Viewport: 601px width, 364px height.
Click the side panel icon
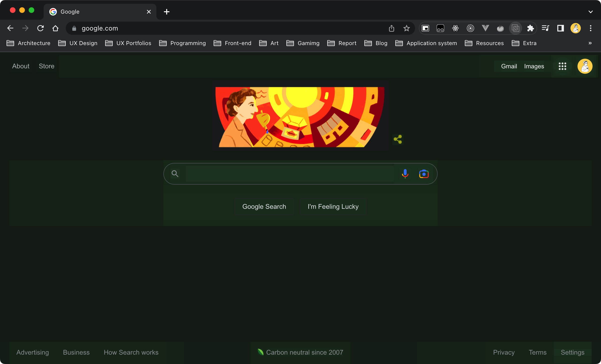pos(560,28)
